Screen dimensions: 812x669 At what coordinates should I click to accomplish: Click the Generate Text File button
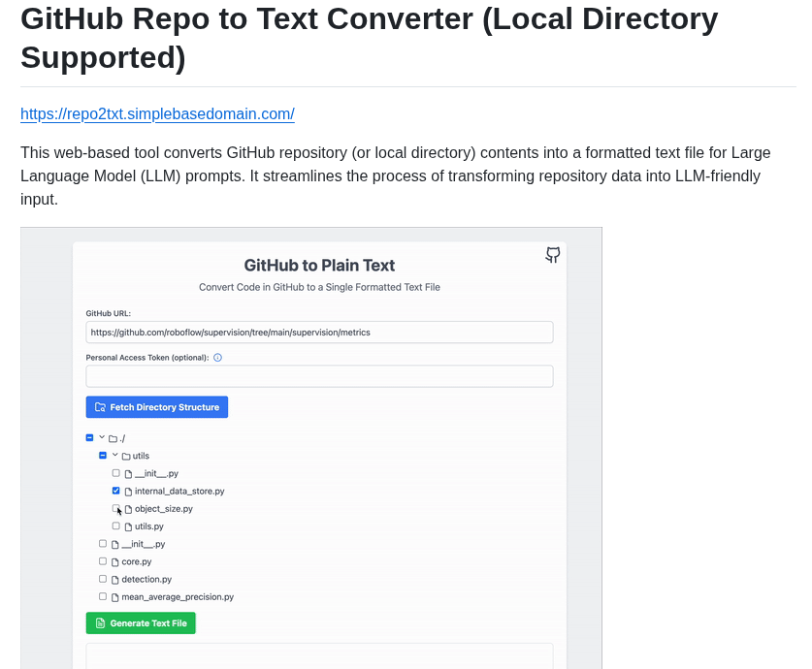click(141, 623)
